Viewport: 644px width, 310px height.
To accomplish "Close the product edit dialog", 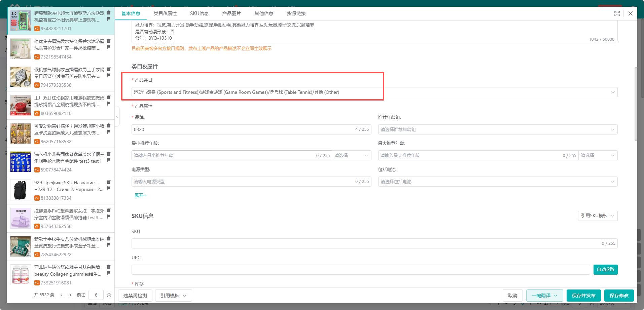I will tap(631, 13).
